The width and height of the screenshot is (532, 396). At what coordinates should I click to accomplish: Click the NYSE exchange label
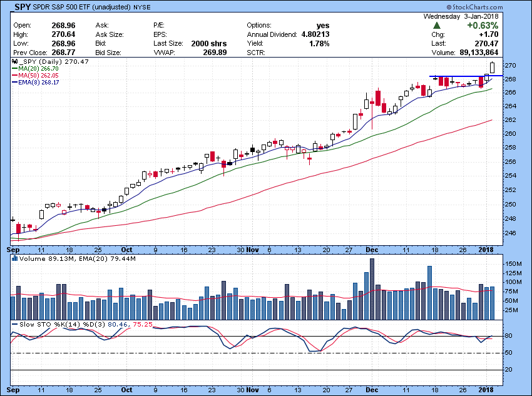pos(142,7)
